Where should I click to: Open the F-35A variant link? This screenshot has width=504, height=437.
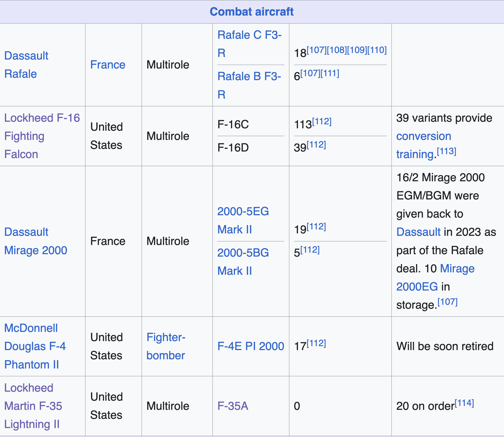pyautogui.click(x=233, y=406)
